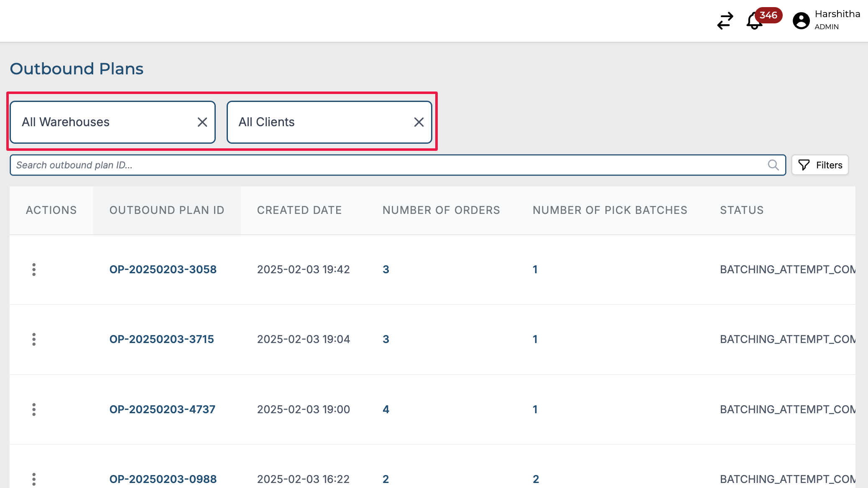Click pick batches count 2 for OP-20250203-0988
Screen dimensions: 868x488
tap(536, 479)
